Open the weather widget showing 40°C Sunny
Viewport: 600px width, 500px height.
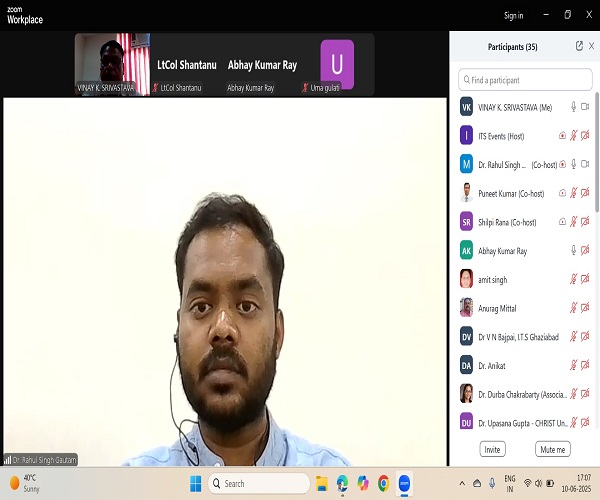tap(24, 483)
